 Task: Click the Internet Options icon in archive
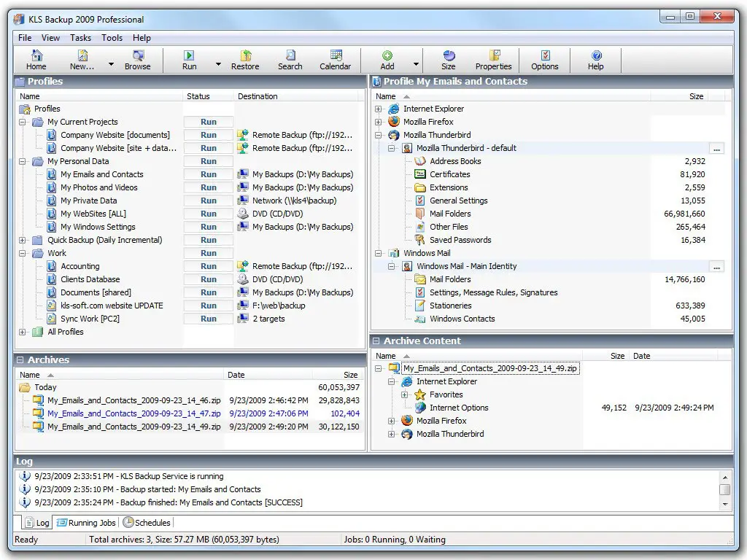point(419,408)
